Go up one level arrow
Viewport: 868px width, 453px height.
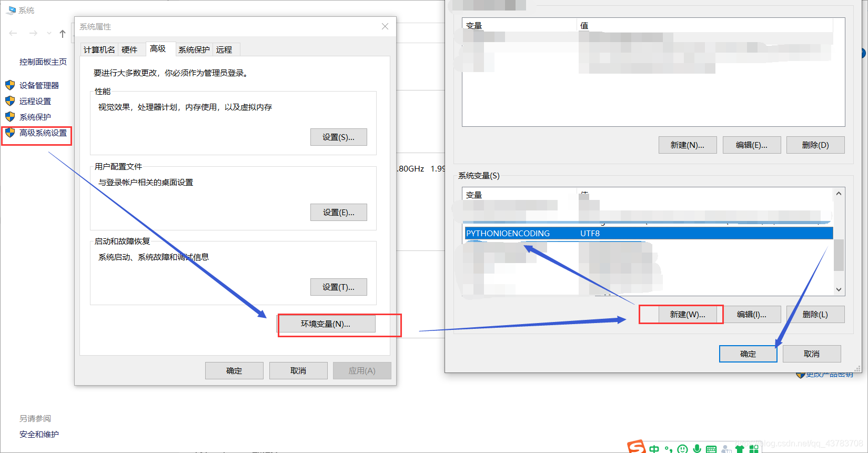coord(63,34)
